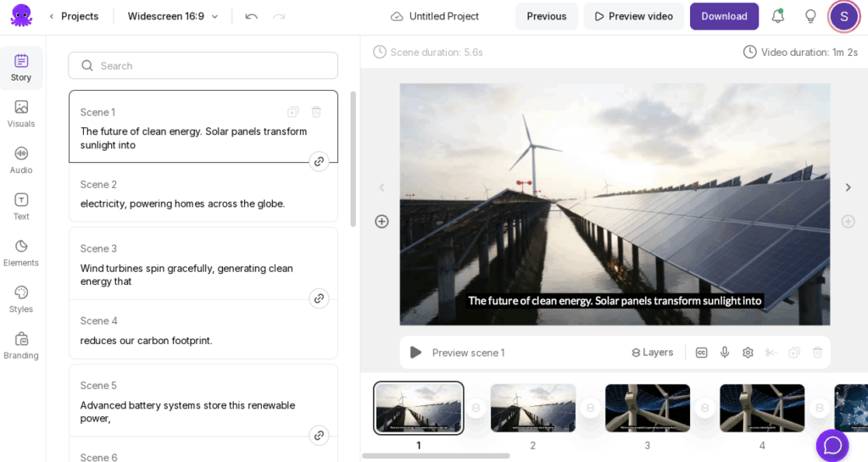Click the microphone voiceover icon
The height and width of the screenshot is (462, 868).
click(x=725, y=353)
